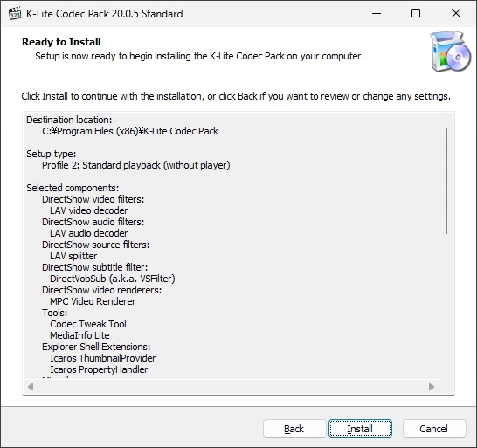477x448 pixels.
Task: Minimize the setup window
Action: coord(377,13)
